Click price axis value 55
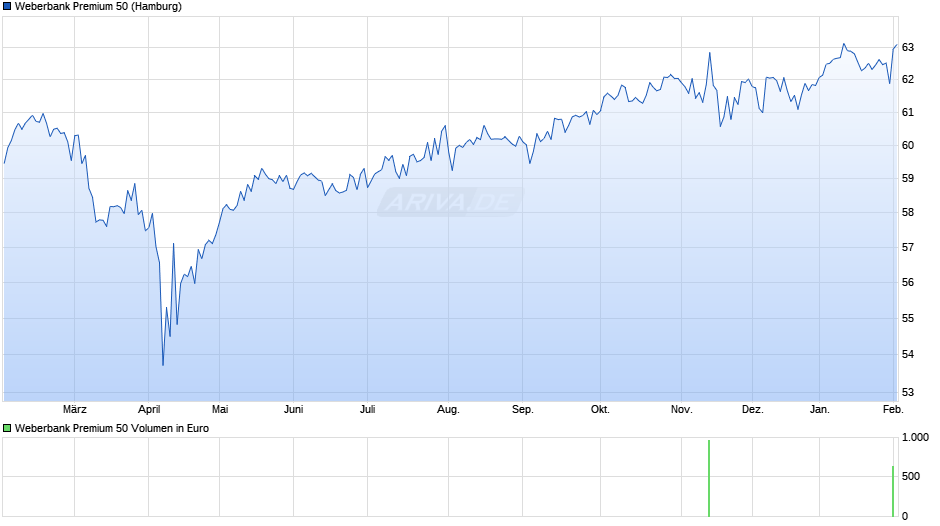The width and height of the screenshot is (940, 526). point(908,318)
